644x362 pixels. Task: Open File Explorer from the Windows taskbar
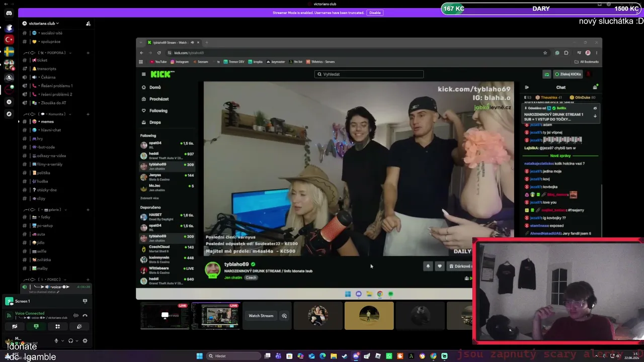point(334,356)
